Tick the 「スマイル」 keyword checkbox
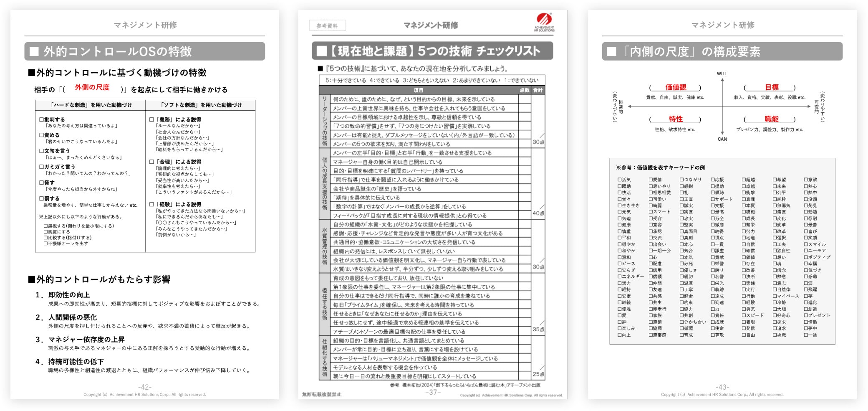868x411 pixels. [x=806, y=244]
